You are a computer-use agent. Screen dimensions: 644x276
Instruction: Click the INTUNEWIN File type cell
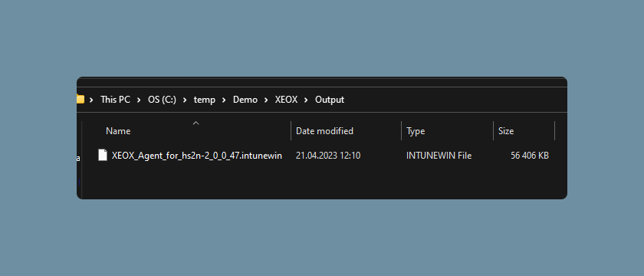[439, 156]
